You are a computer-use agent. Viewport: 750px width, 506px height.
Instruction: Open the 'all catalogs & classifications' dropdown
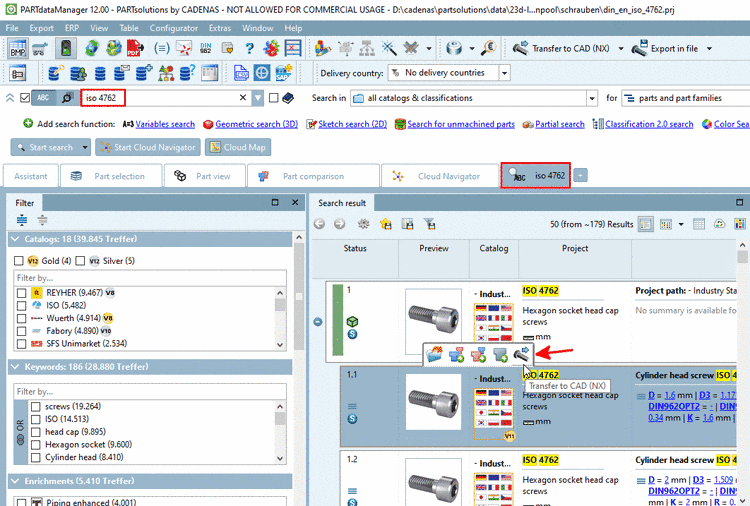590,98
